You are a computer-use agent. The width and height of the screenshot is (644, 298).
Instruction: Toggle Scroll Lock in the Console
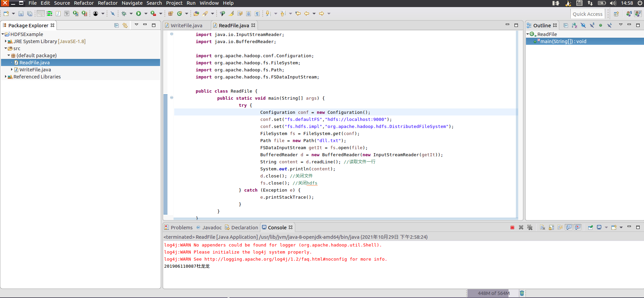click(x=551, y=228)
